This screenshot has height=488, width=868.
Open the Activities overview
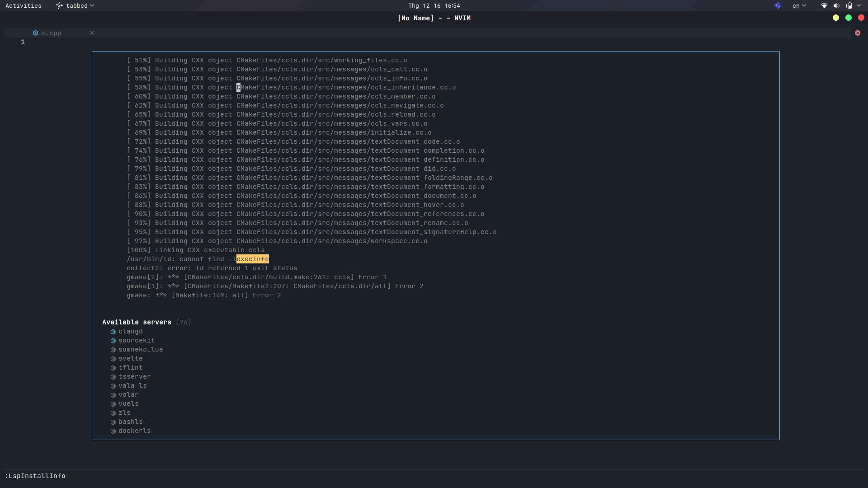pyautogui.click(x=23, y=5)
